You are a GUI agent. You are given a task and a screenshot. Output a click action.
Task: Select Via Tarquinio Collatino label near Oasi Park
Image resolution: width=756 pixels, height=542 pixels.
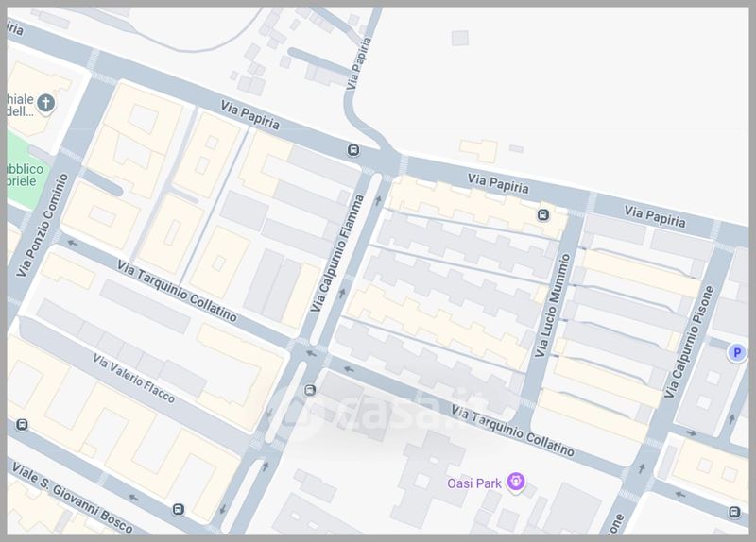coord(512,432)
